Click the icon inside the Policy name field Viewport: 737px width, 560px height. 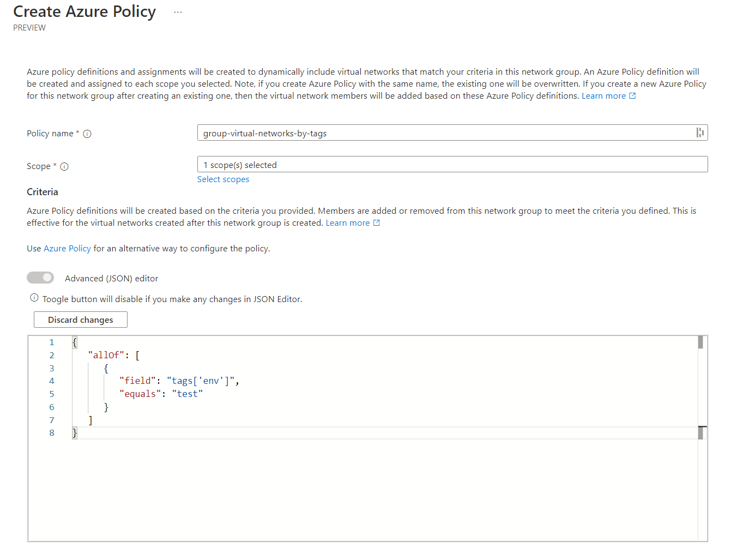click(x=700, y=133)
